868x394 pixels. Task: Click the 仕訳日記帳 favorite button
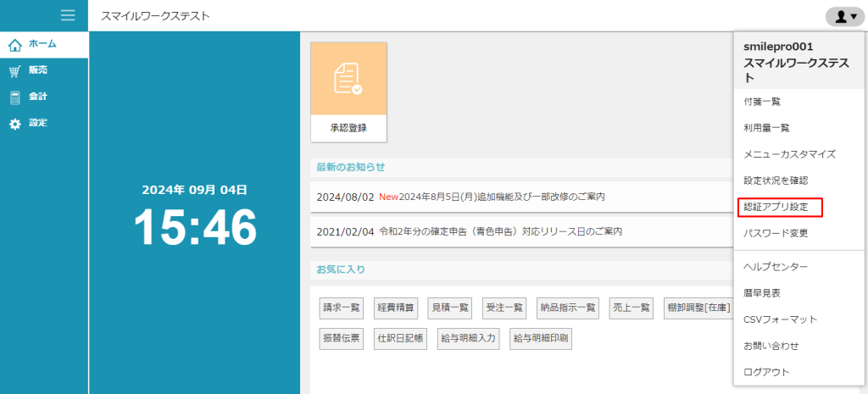401,339
